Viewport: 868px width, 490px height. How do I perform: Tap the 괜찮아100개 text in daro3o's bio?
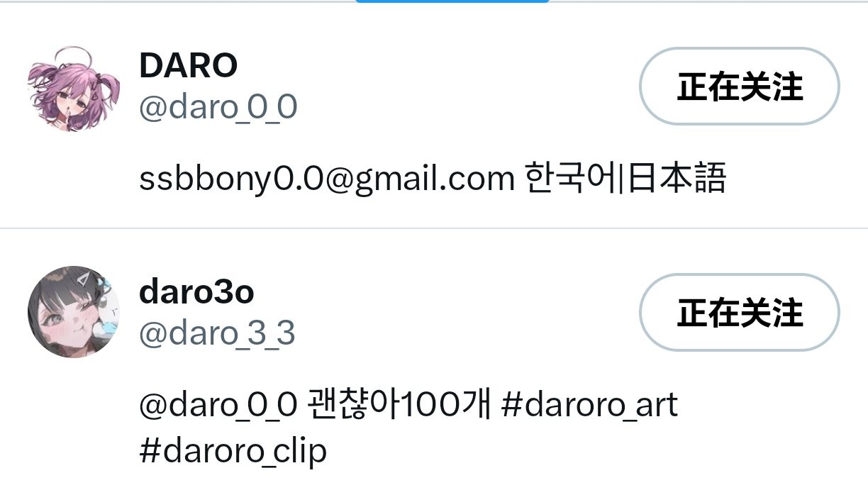[x=399, y=406]
